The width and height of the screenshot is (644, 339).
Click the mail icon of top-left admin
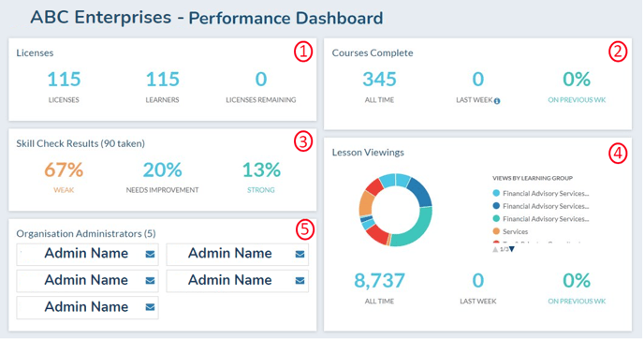click(150, 255)
